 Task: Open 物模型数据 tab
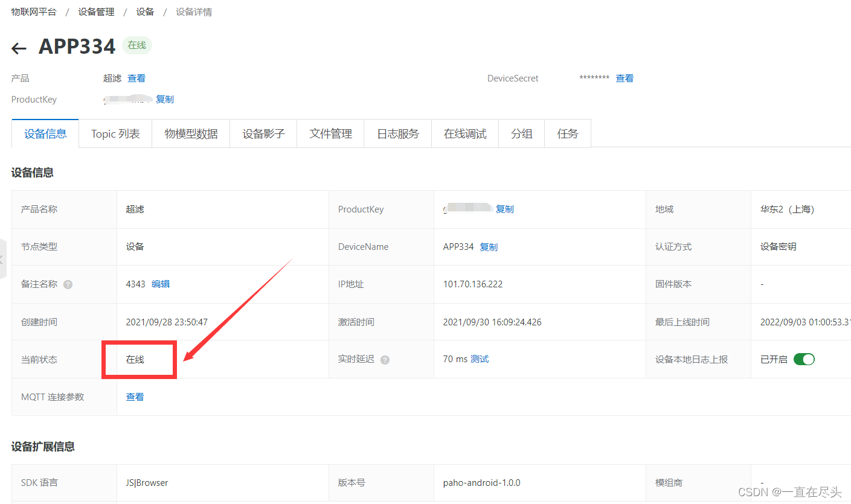[x=191, y=133]
